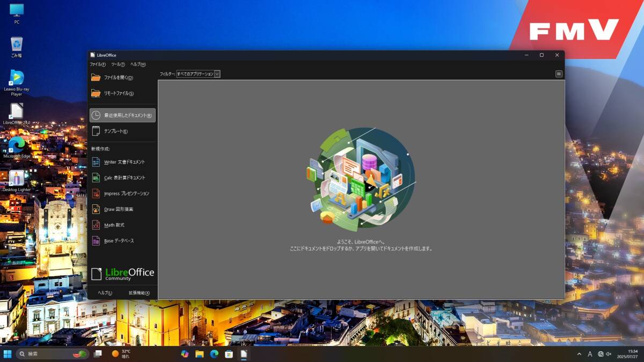Click the remote files folder icon

pos(96,93)
